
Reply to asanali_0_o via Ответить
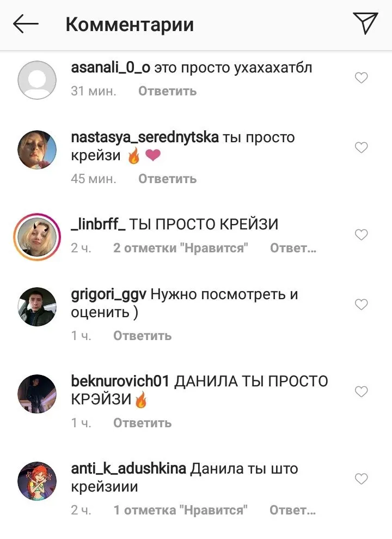(x=168, y=91)
